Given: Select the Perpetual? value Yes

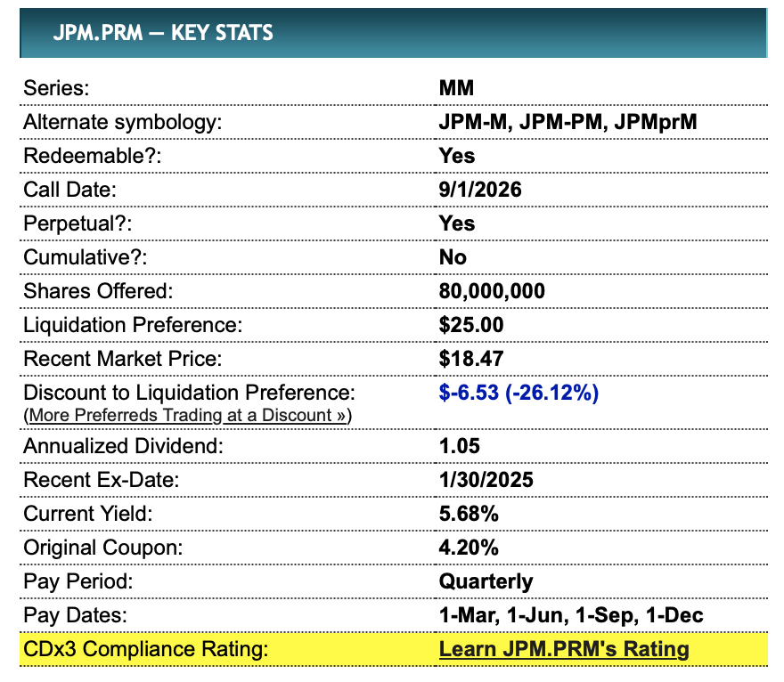Looking at the screenshot, I should click(456, 223).
